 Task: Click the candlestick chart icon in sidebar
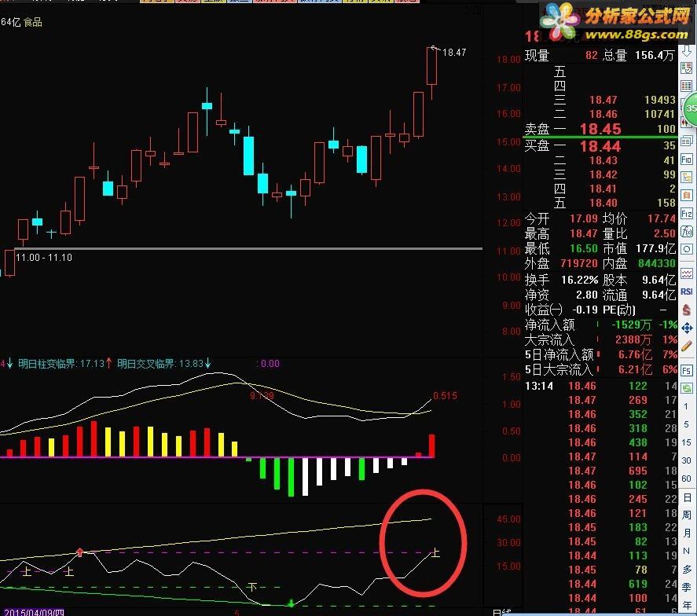pos(684,122)
